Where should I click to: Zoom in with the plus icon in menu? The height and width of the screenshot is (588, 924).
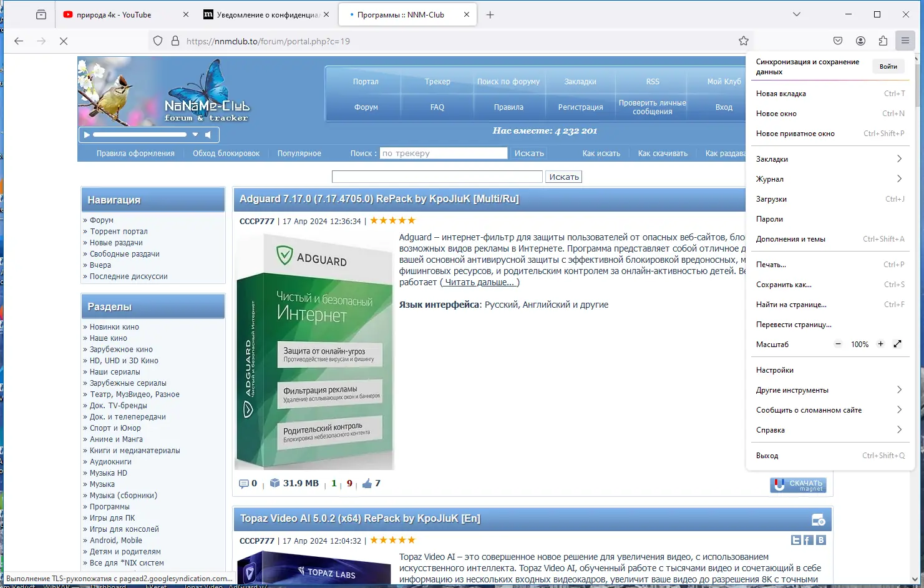880,344
